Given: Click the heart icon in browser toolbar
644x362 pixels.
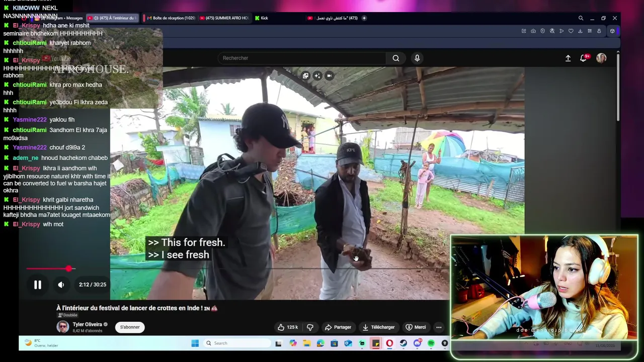Looking at the screenshot, I should [571, 31].
